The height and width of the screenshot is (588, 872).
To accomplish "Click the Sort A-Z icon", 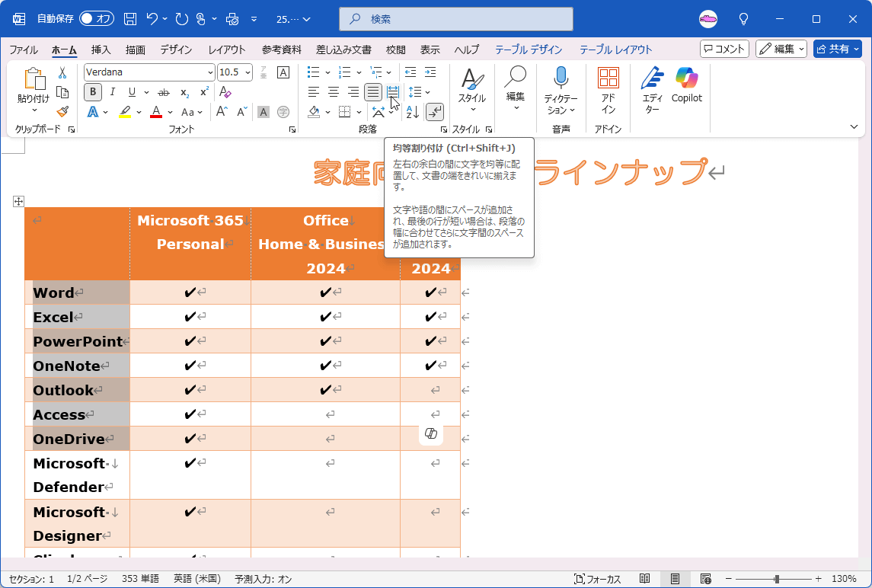I will 412,112.
